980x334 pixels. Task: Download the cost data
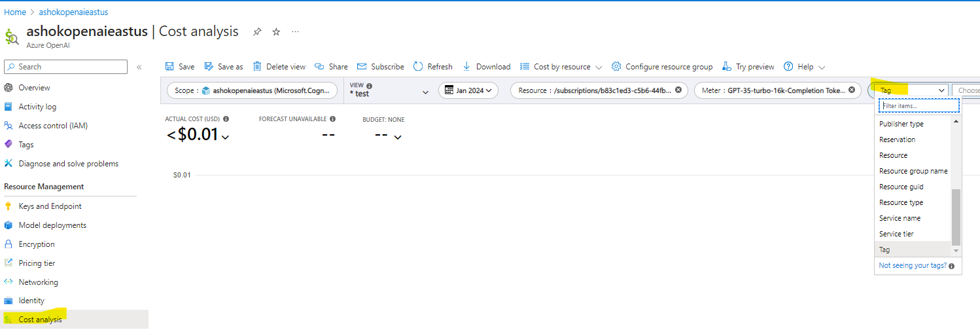(x=486, y=67)
